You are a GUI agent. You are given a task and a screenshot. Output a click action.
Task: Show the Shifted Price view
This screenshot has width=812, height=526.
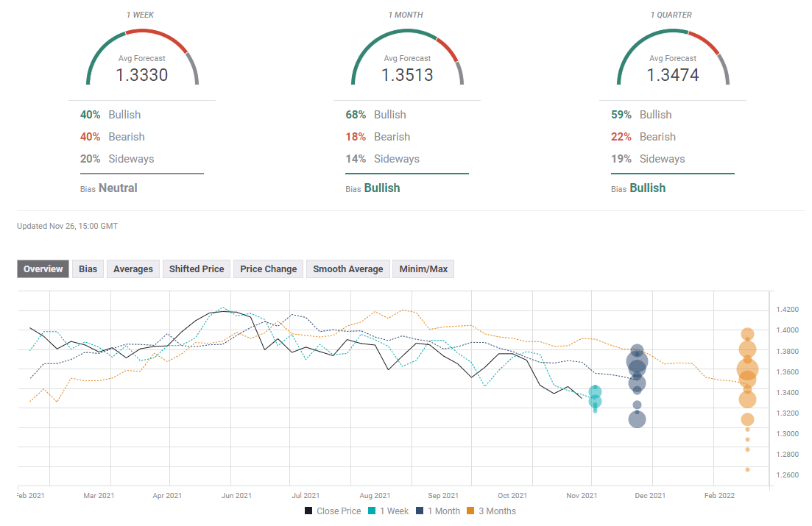(x=197, y=269)
